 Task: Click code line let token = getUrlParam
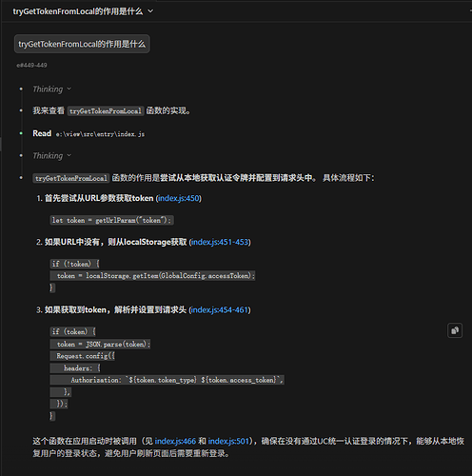coord(111,220)
